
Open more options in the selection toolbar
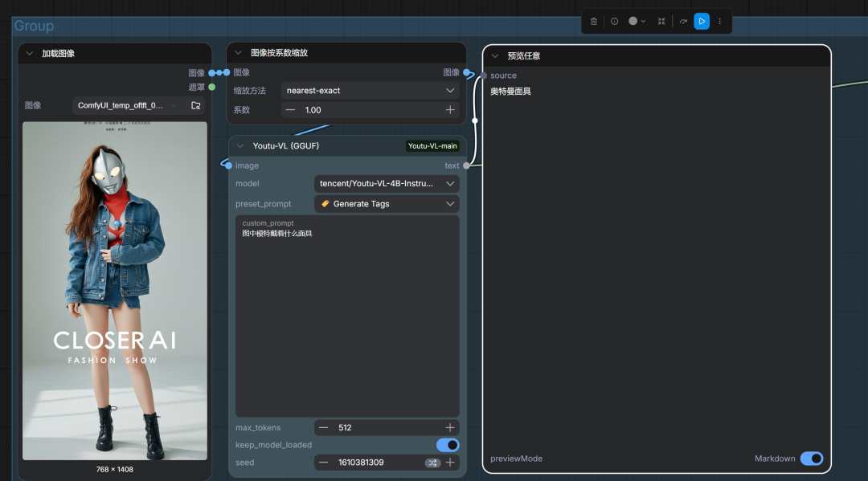click(719, 22)
